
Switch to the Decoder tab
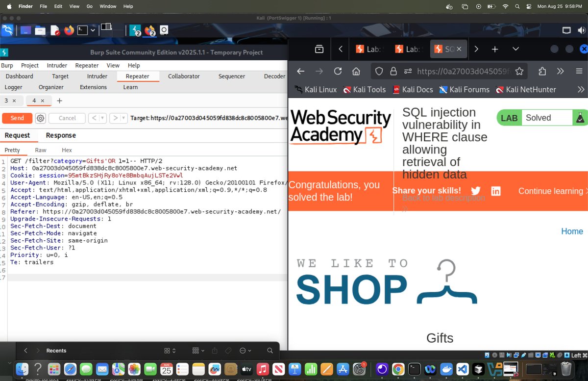(274, 76)
